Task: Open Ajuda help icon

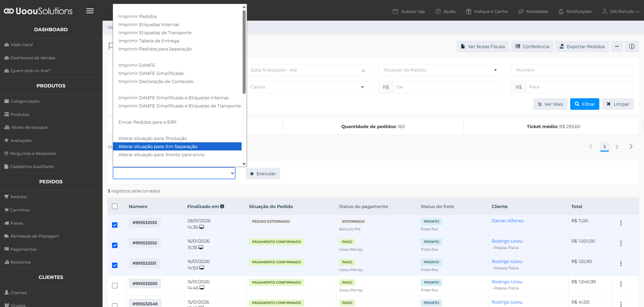Action: pyautogui.click(x=438, y=12)
